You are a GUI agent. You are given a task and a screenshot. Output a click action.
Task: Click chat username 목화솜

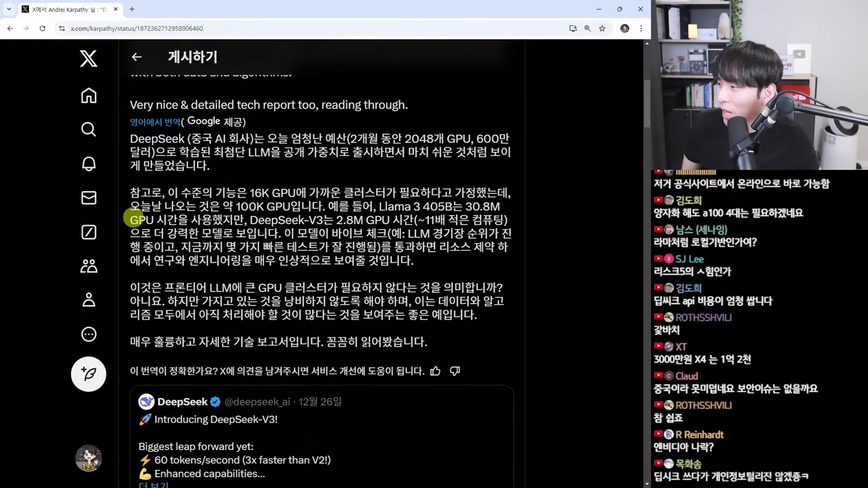pyautogui.click(x=688, y=463)
